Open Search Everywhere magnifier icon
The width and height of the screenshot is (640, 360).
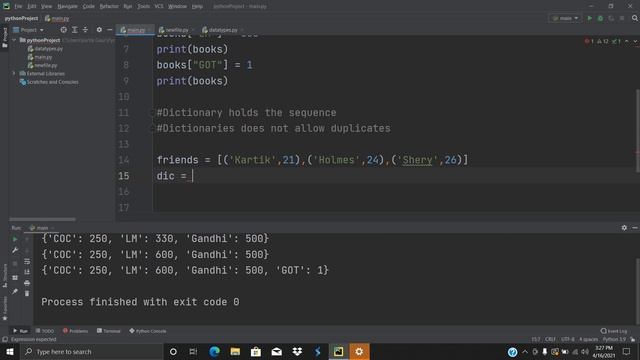635,18
